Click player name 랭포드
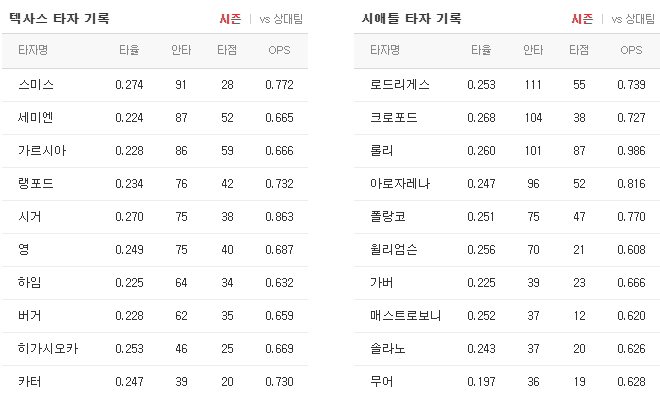Image resolution: width=660 pixels, height=405 pixels. (x=36, y=184)
